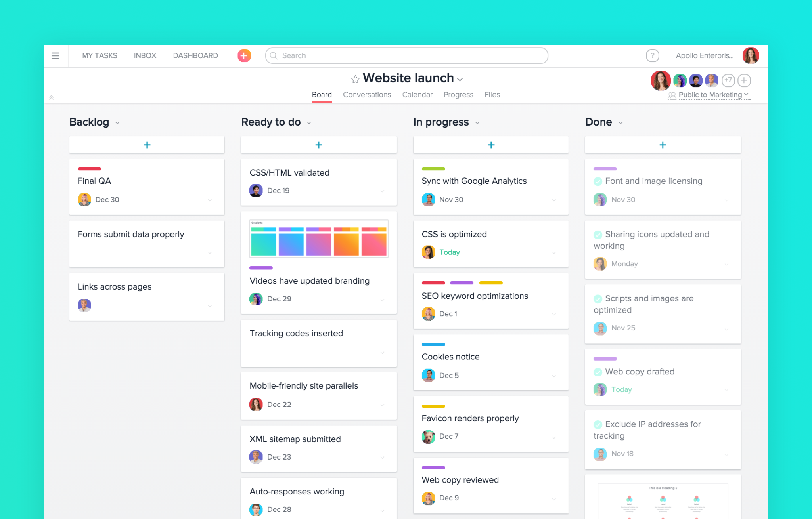
Task: Click the add task button in Done
Action: point(662,144)
